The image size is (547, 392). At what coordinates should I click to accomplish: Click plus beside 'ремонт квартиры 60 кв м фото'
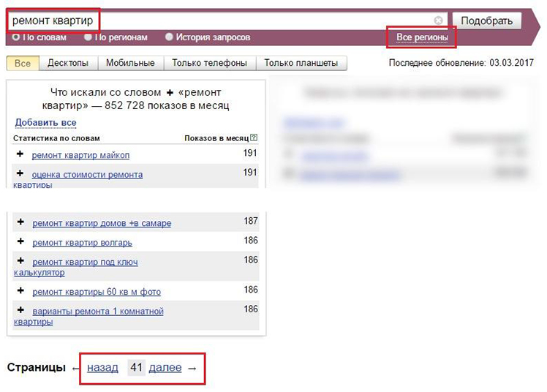click(20, 291)
